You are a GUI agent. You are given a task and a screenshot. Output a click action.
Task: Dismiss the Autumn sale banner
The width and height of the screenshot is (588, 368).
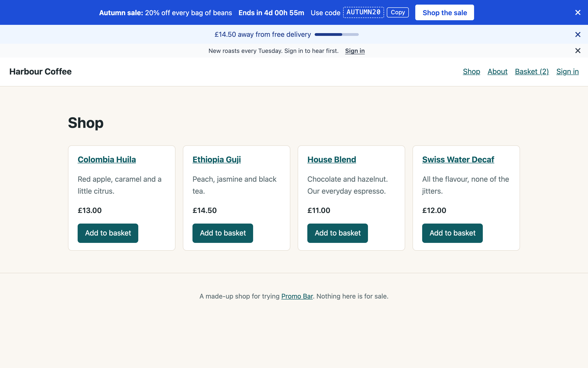tap(578, 12)
